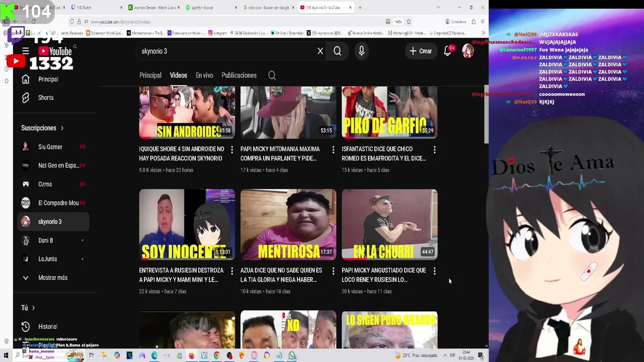644x362 pixels.
Task: Open the Publicaciones tab
Action: (x=239, y=75)
